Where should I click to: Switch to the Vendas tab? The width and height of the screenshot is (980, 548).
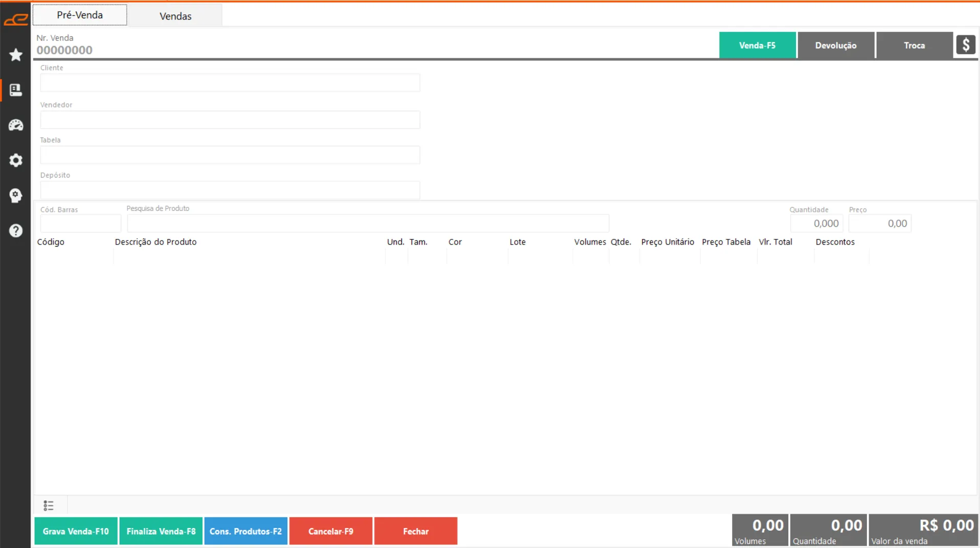(175, 16)
